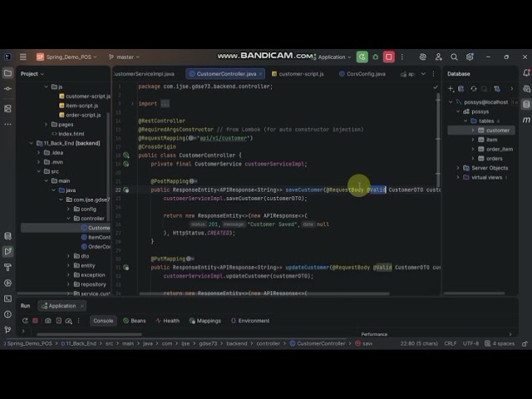Switch to CustomerController.java tab
Viewport: 532px width, 399px height.
(x=226, y=74)
